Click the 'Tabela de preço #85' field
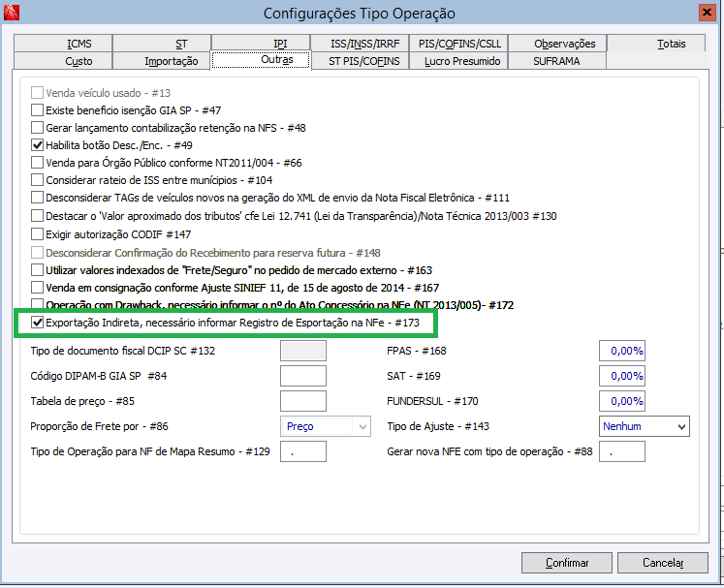724x588 pixels. pos(303,401)
